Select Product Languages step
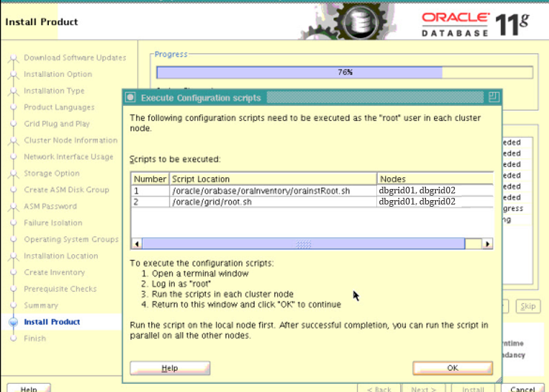The width and height of the screenshot is (549, 392). pyautogui.click(x=59, y=107)
